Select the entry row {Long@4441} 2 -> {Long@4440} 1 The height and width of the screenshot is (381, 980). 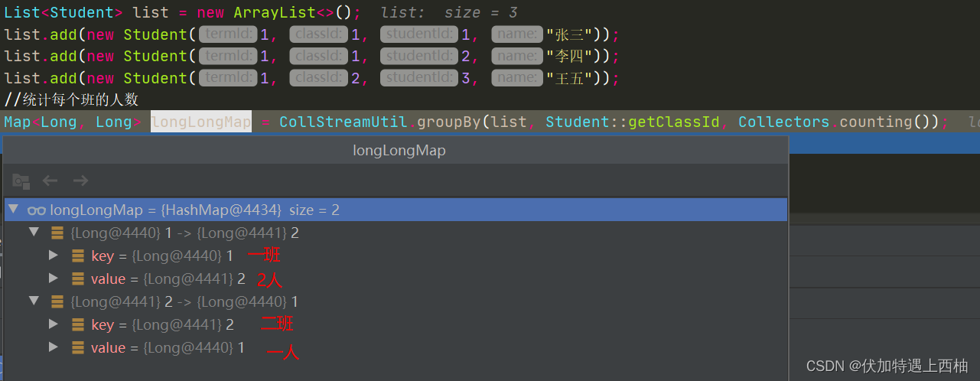pos(396,301)
